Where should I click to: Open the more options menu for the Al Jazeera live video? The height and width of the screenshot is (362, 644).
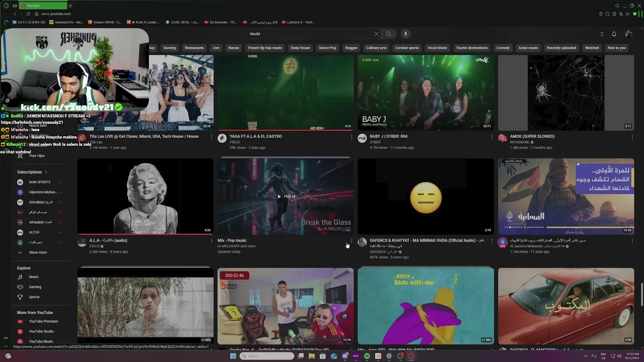632,241
